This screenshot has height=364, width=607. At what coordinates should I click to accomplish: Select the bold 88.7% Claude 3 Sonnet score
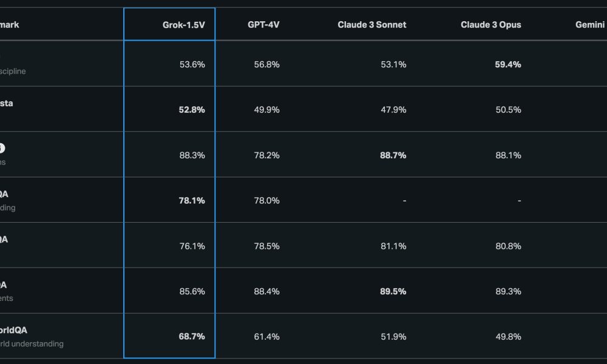[393, 155]
